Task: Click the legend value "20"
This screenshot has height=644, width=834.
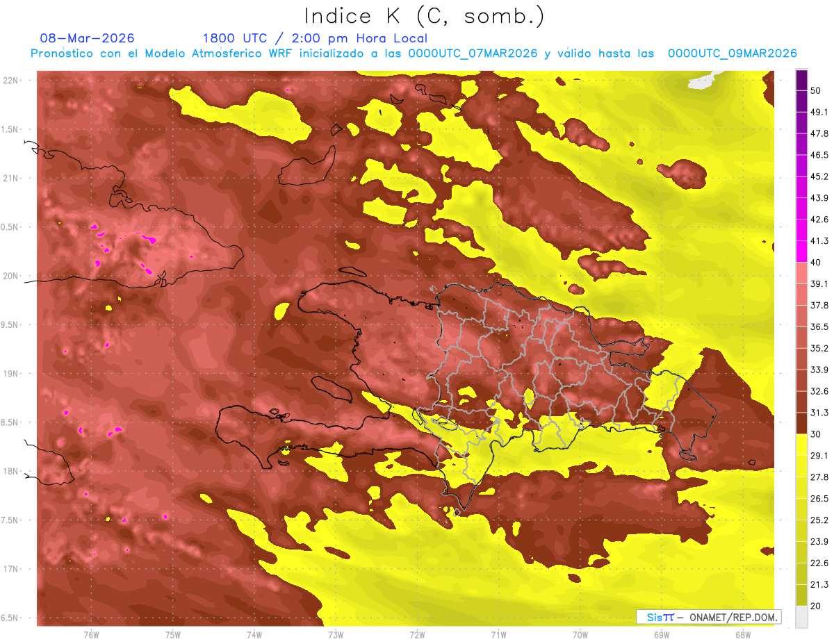Action: pyautogui.click(x=817, y=606)
